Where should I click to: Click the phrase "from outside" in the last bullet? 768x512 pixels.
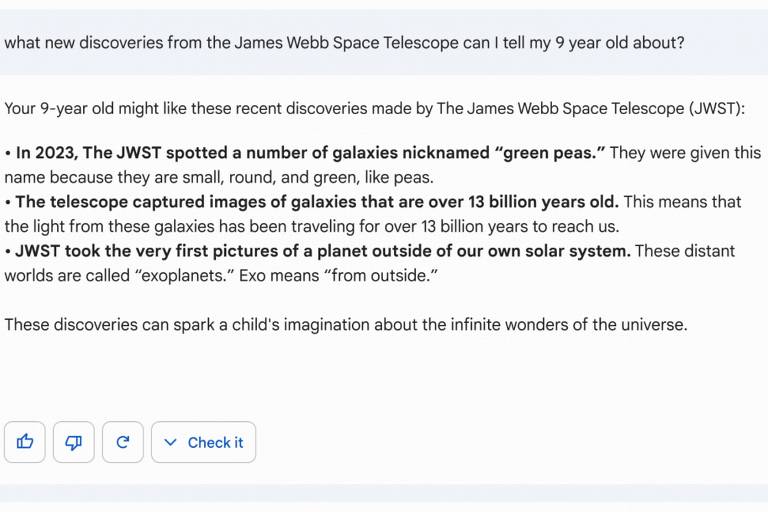(x=381, y=275)
